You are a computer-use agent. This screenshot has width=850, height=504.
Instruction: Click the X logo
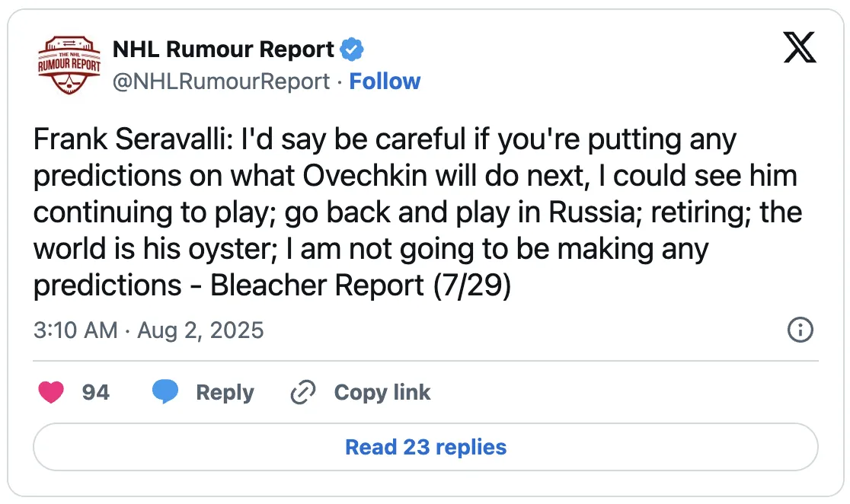coord(800,47)
